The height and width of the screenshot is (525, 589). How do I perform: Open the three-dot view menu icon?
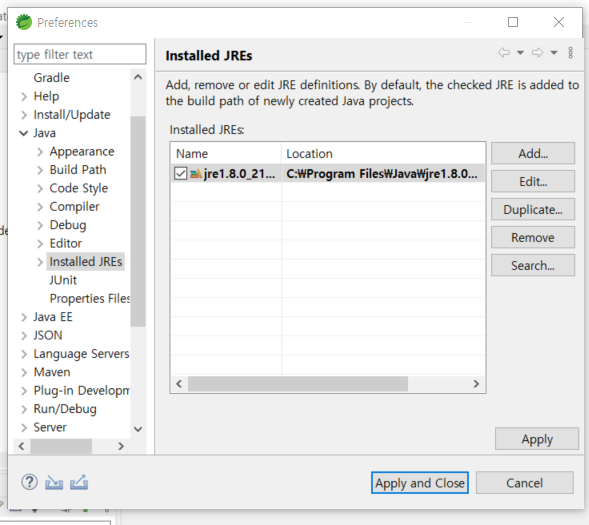point(570,53)
